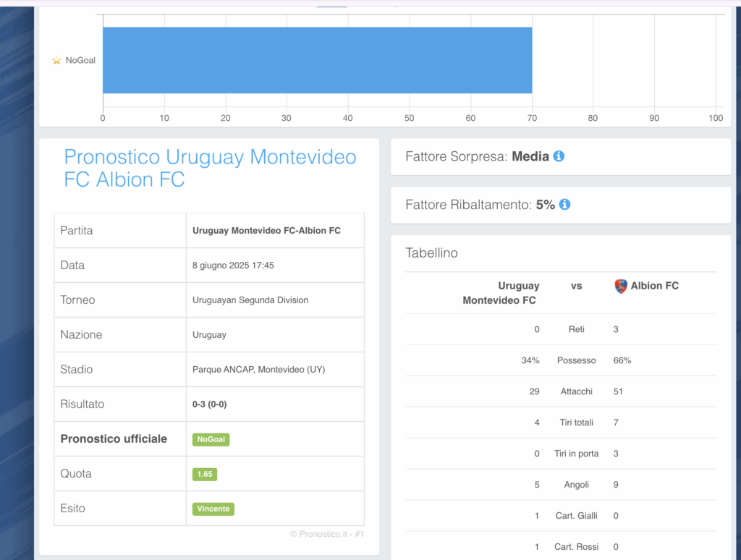741x560 pixels.
Task: Open the Pronostico Uruguay Montevideo FC Albion FC heading
Action: coord(210,168)
